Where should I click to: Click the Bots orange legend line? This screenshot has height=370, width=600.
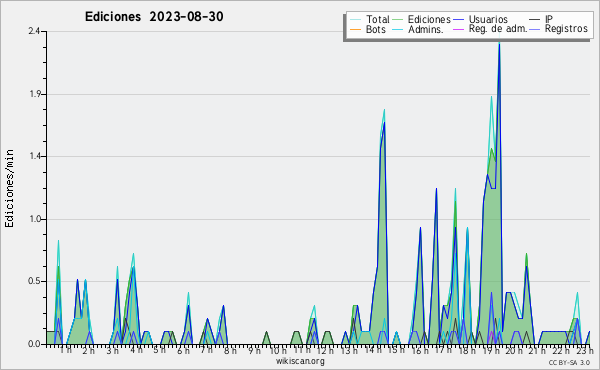(355, 29)
